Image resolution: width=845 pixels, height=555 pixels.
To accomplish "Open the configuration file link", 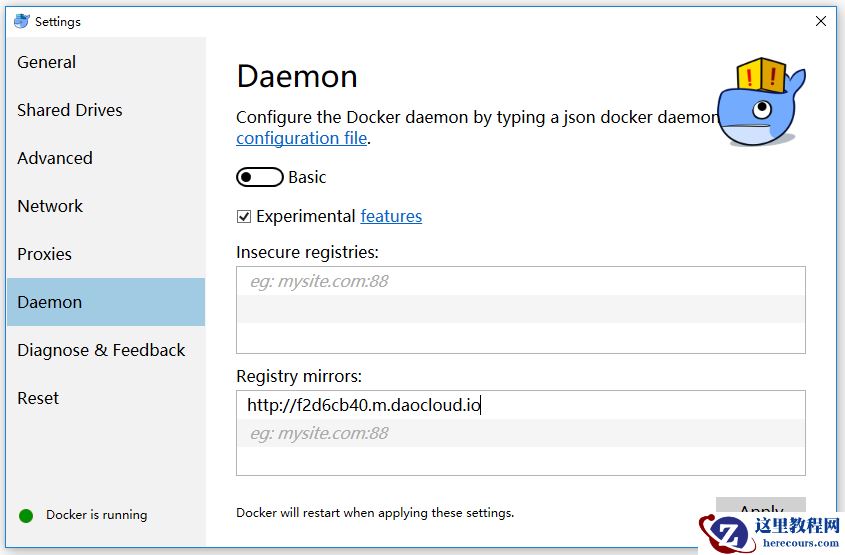I will point(301,138).
